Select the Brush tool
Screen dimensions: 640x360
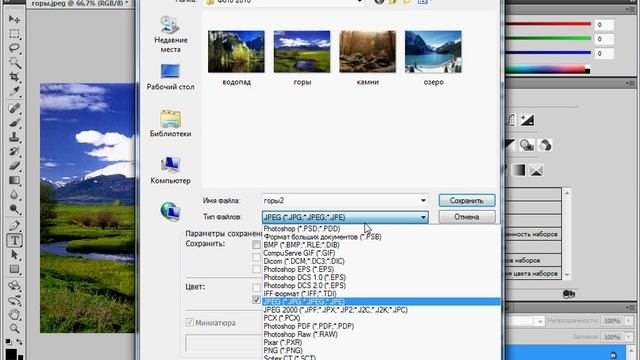click(14, 122)
